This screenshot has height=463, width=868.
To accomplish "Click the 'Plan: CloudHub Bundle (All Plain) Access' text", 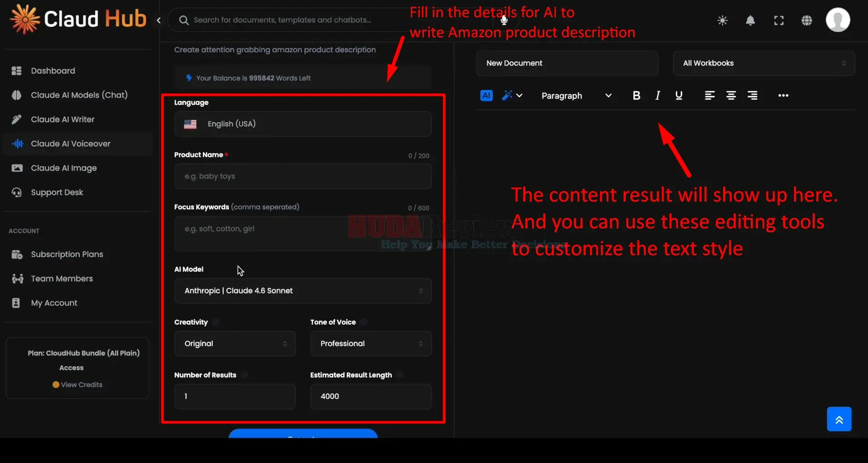I will [84, 360].
